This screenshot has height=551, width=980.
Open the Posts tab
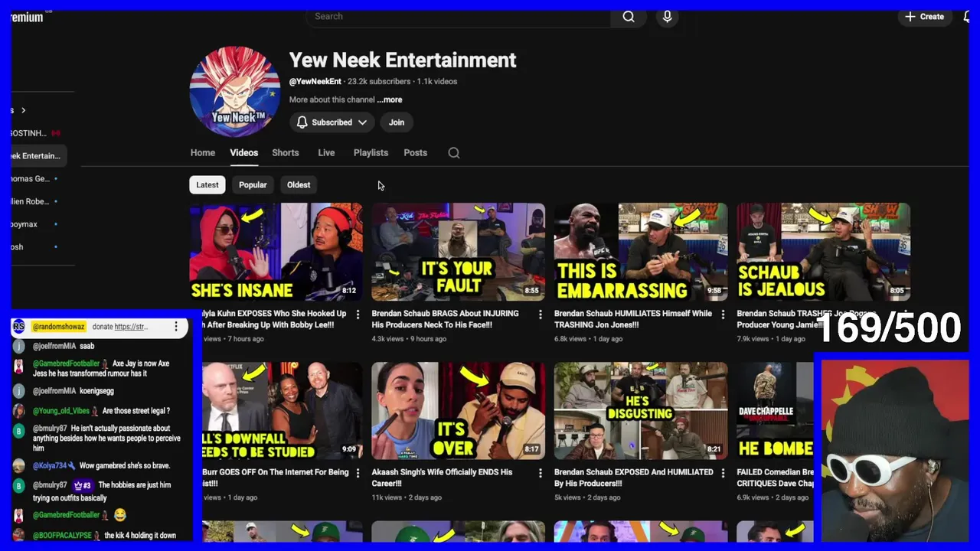pyautogui.click(x=416, y=152)
